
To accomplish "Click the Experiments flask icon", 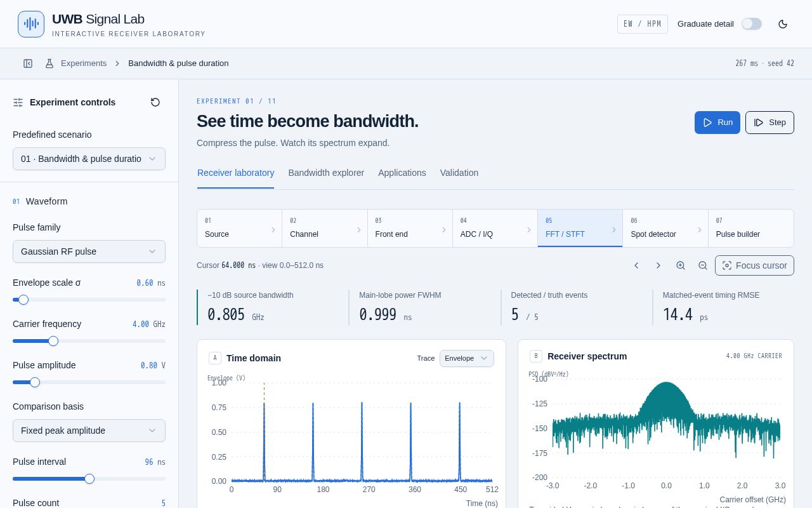I will pyautogui.click(x=49, y=63).
